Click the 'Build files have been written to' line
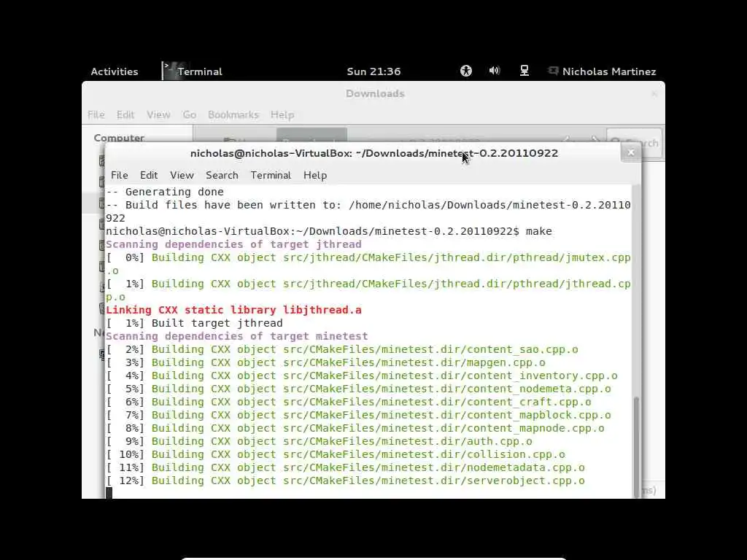Viewport: 747px width, 560px height. click(368, 211)
